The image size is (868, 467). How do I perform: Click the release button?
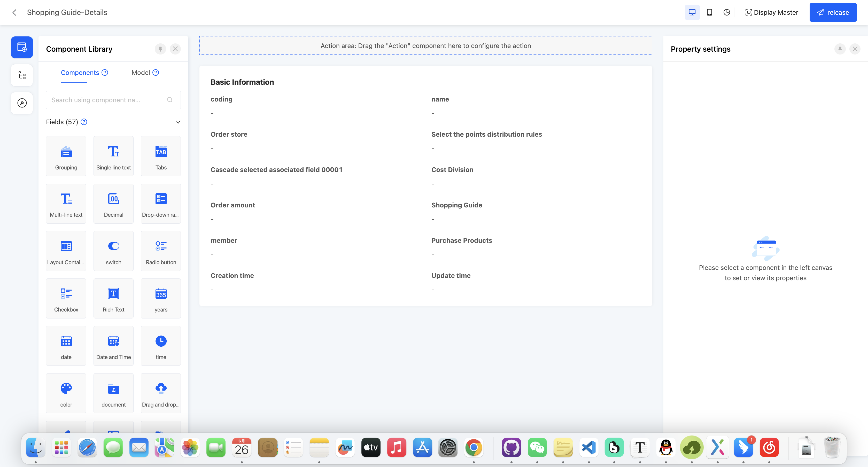tap(833, 12)
